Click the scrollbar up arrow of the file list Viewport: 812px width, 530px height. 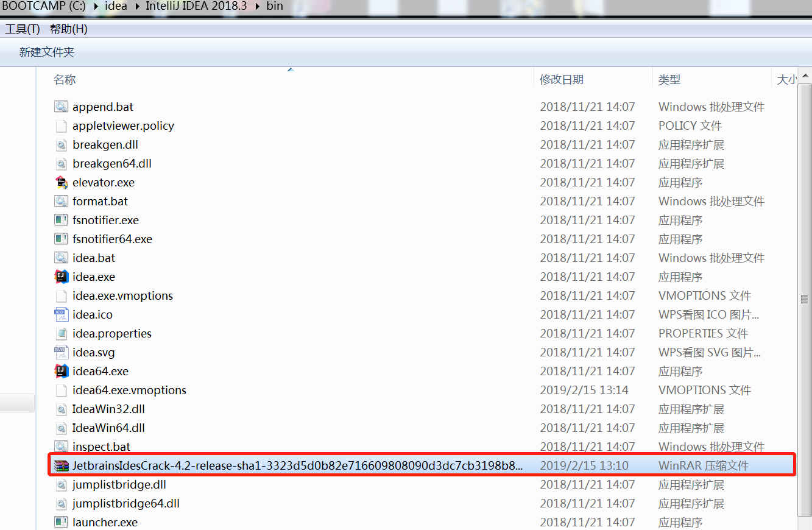[805, 76]
